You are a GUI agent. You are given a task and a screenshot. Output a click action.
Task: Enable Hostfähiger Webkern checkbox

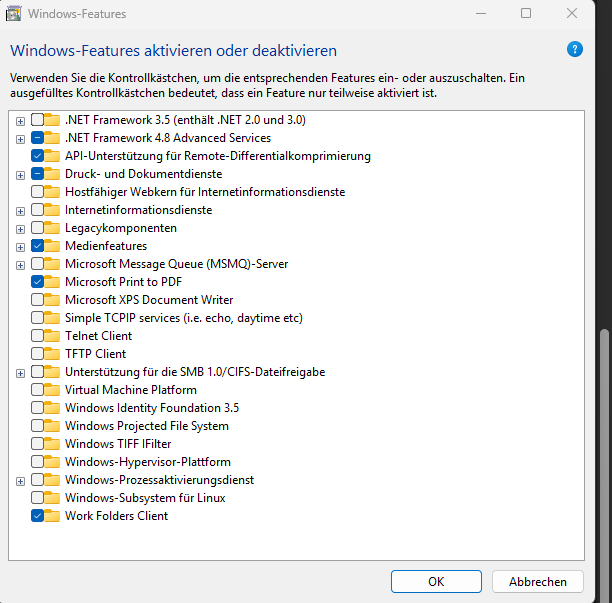pyautogui.click(x=37, y=192)
